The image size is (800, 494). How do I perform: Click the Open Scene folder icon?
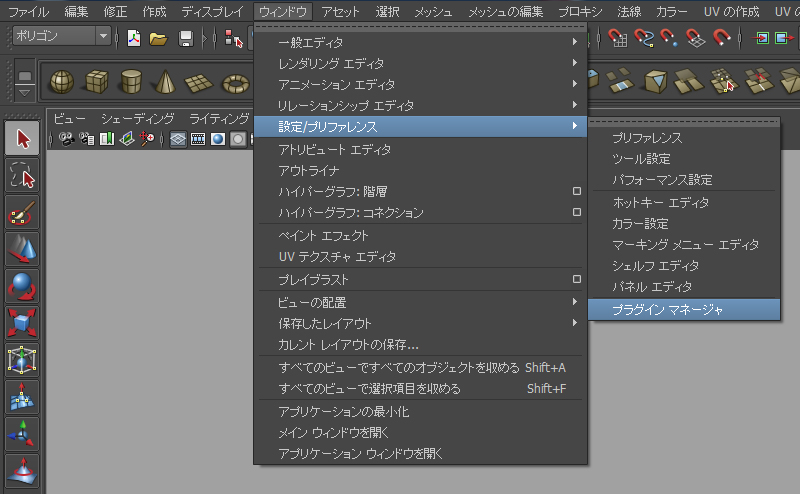tap(158, 38)
